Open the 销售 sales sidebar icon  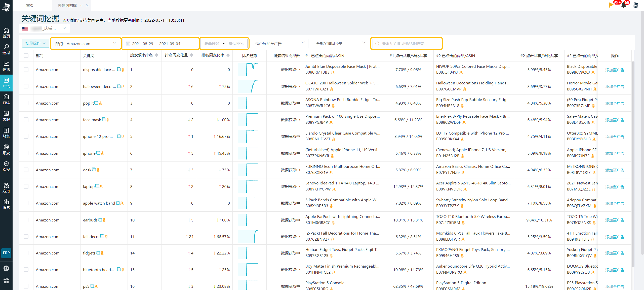[6, 66]
